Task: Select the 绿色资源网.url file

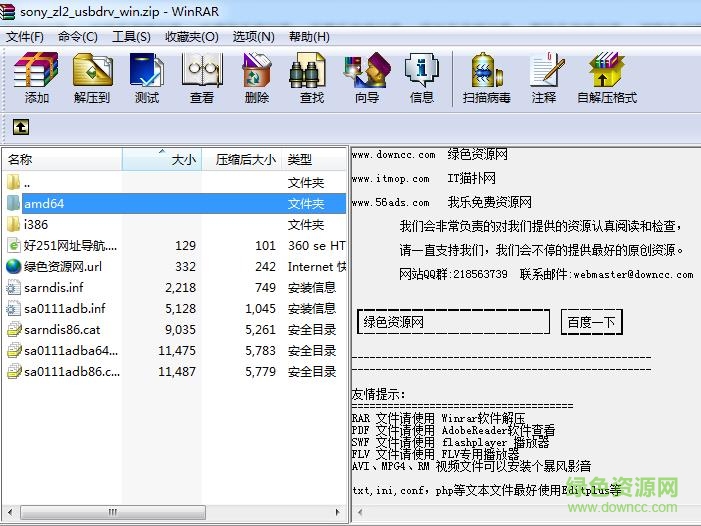Action: (62, 266)
